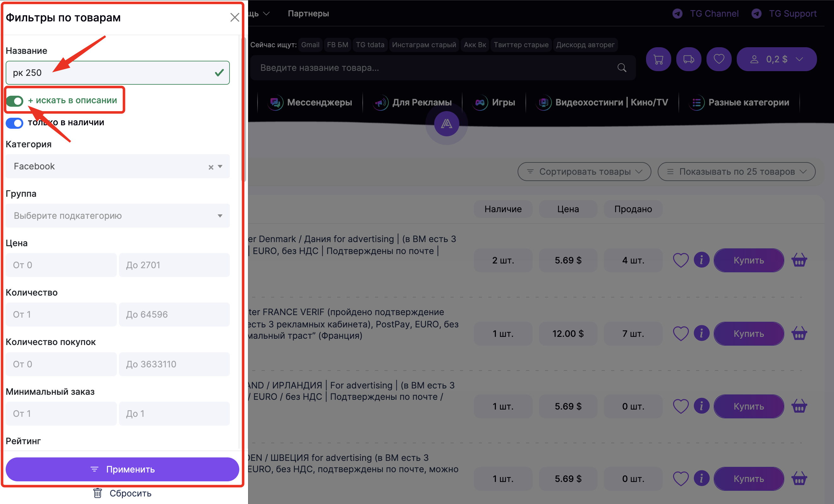The width and height of the screenshot is (834, 504).
Task: Open the 'Сортировать товары' dropdown
Action: [584, 172]
